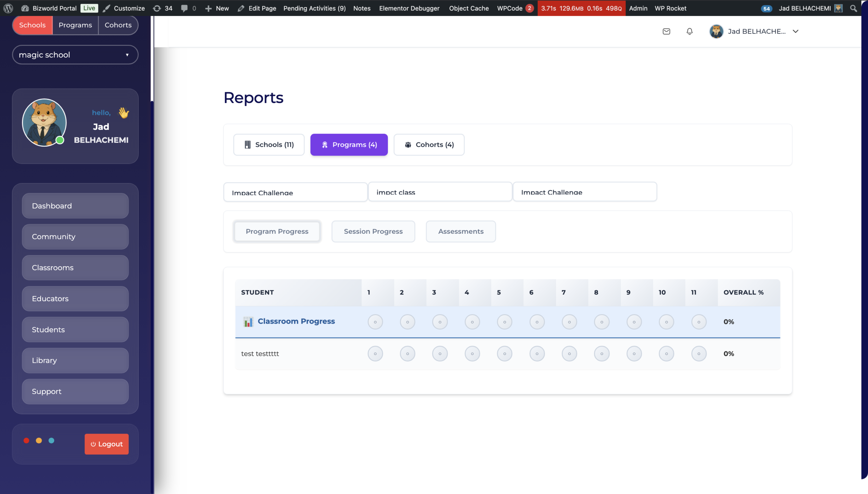This screenshot has width=868, height=494.
Task: Click the notification bell icon
Action: [689, 31]
